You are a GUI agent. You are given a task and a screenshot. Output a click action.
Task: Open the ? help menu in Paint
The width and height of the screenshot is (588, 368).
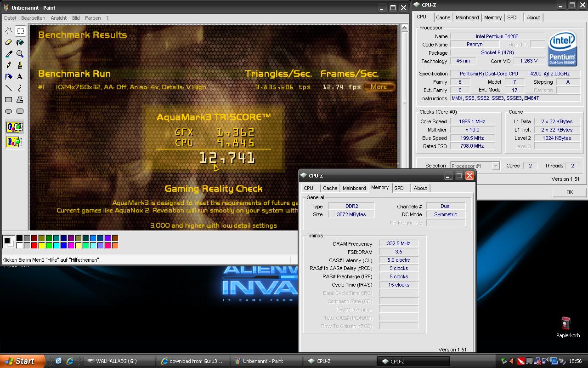point(107,18)
